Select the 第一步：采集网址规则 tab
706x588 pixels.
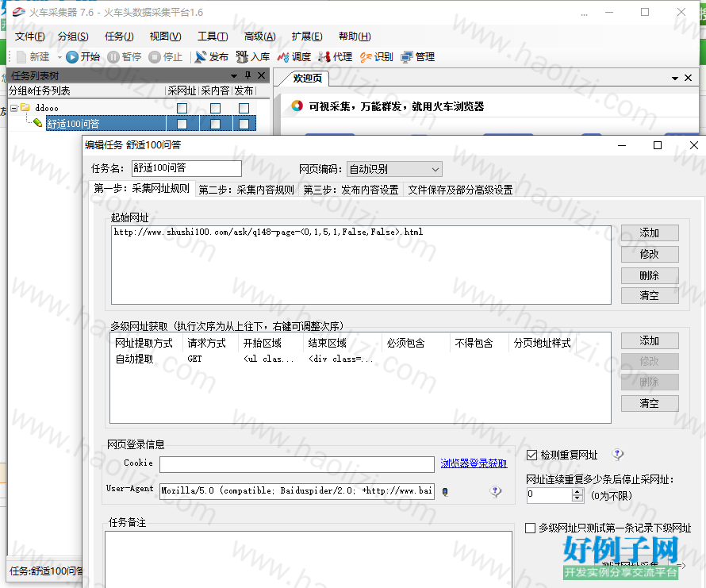point(142,188)
